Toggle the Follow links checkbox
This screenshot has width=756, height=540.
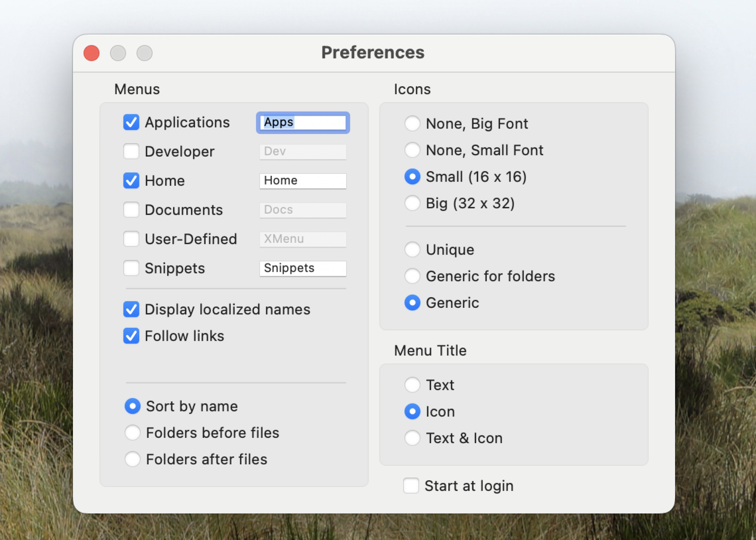pyautogui.click(x=131, y=336)
